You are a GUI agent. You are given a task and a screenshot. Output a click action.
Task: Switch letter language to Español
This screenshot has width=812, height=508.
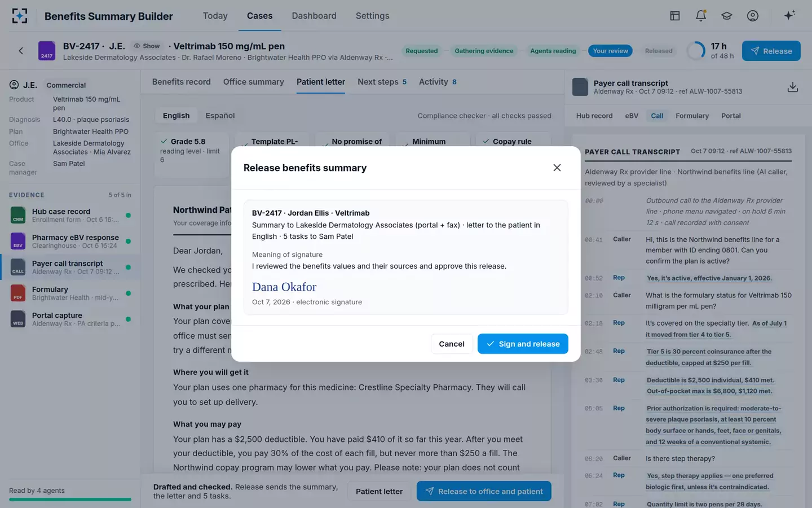coord(220,116)
